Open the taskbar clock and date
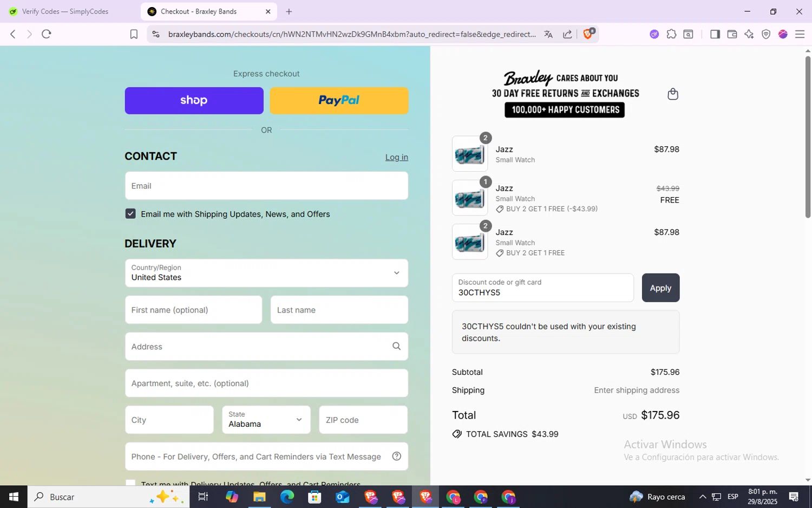This screenshot has height=508, width=812. tap(763, 497)
